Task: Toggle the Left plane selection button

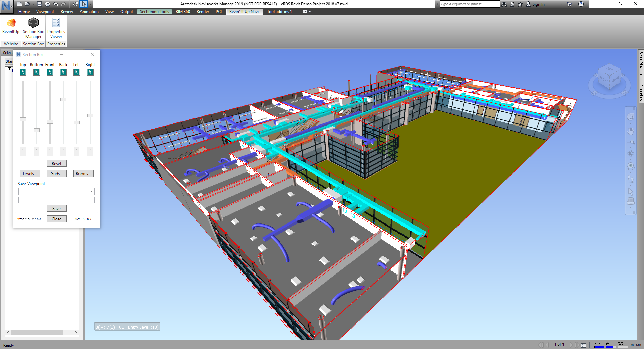Action: tap(77, 72)
